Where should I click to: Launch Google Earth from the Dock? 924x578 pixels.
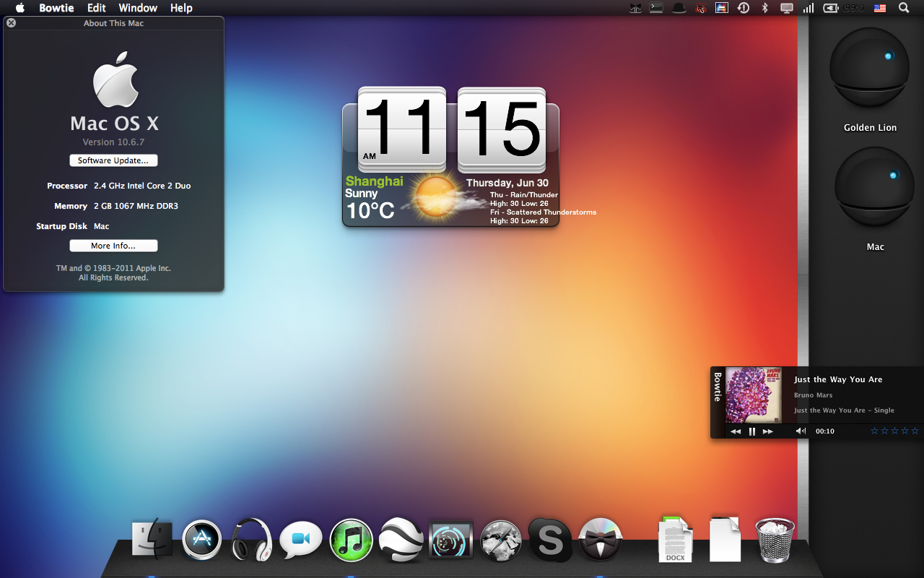tap(401, 539)
